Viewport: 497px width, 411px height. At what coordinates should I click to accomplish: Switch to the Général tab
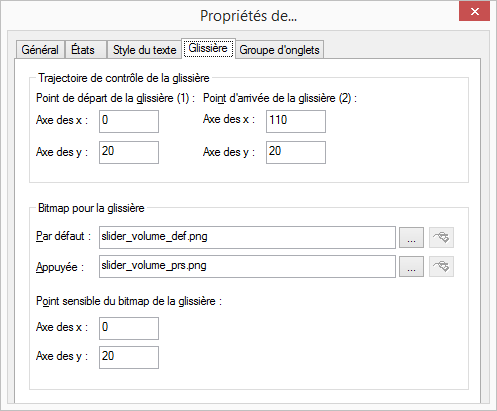tap(40, 50)
